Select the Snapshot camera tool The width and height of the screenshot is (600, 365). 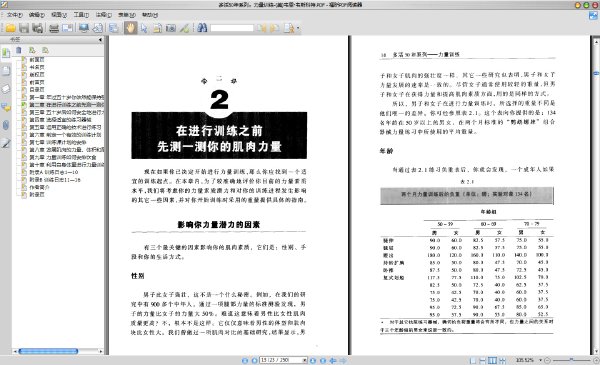coord(171,28)
